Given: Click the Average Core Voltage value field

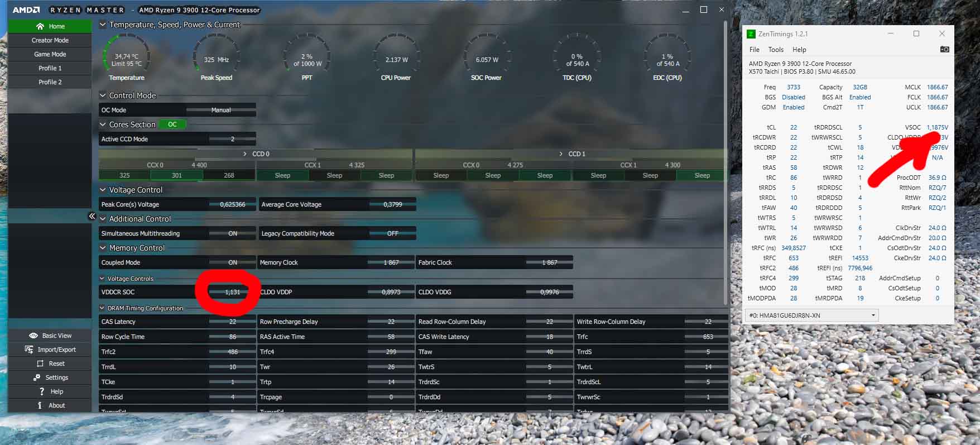Looking at the screenshot, I should point(393,204).
